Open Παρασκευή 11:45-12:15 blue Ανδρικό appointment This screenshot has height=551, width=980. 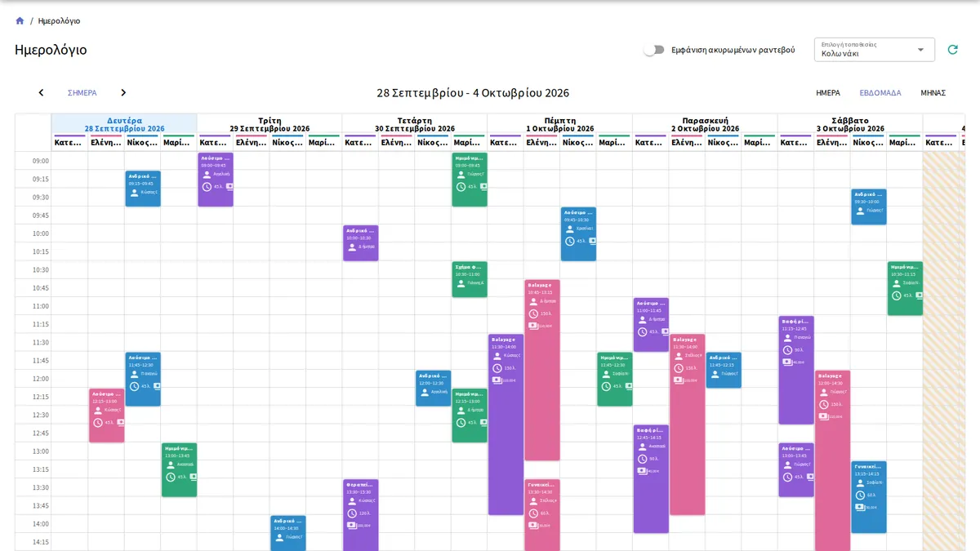[724, 370]
